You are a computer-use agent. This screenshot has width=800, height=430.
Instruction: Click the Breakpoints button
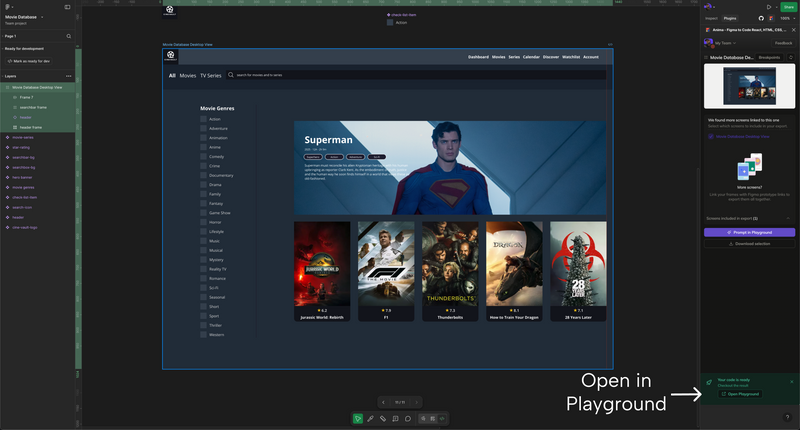pyautogui.click(x=769, y=58)
